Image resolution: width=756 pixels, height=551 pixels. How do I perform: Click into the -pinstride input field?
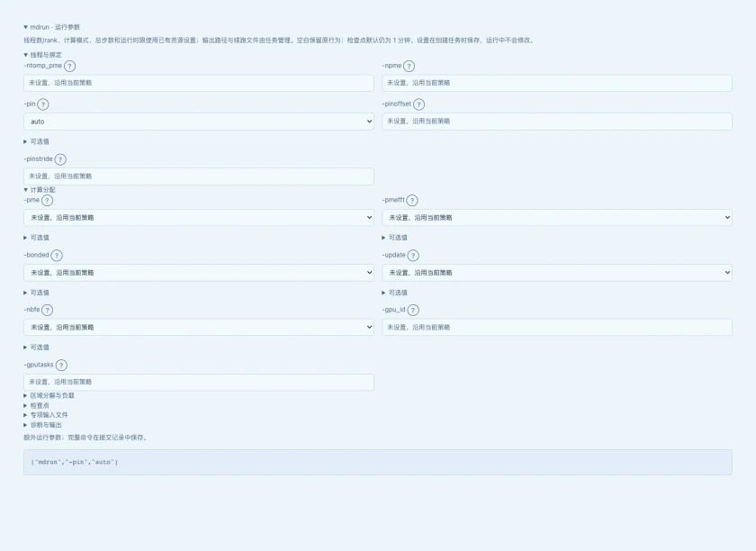tap(199, 176)
